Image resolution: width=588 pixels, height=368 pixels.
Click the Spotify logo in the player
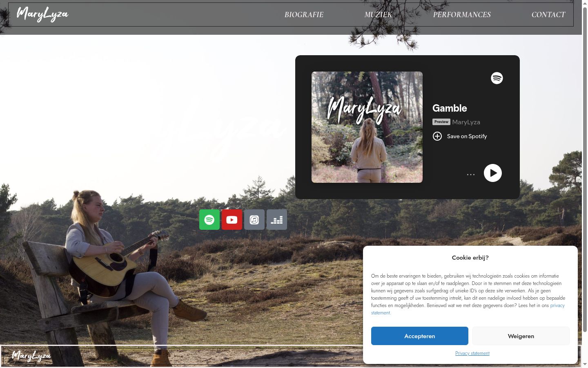point(497,78)
